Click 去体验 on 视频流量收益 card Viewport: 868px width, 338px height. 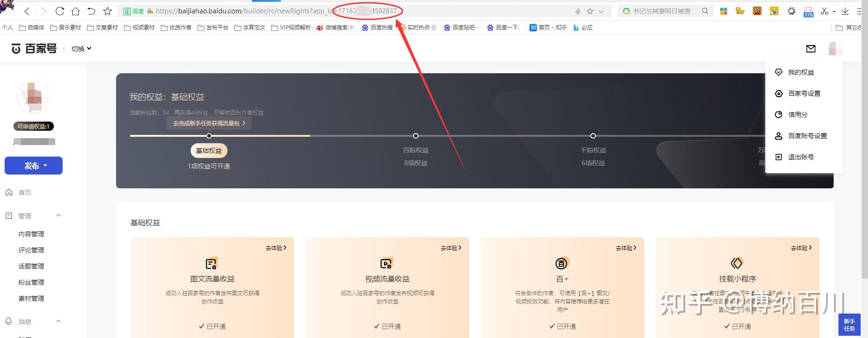(x=451, y=248)
